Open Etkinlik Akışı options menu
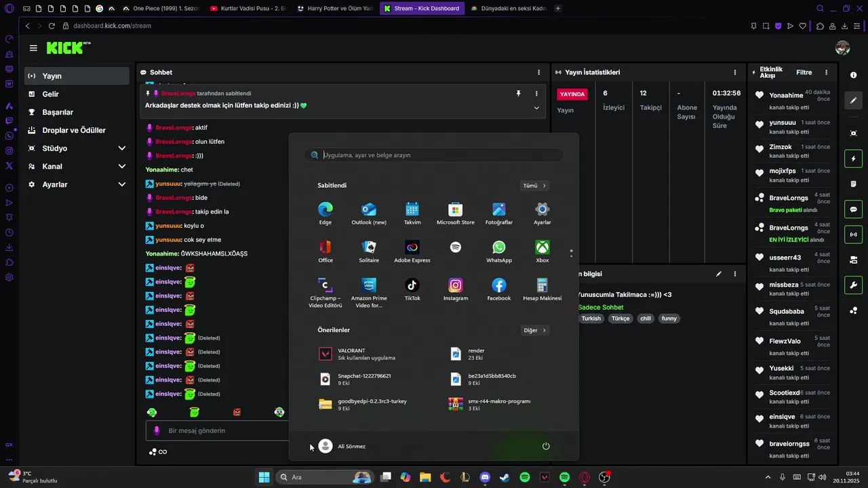This screenshot has height=488, width=868. point(826,73)
